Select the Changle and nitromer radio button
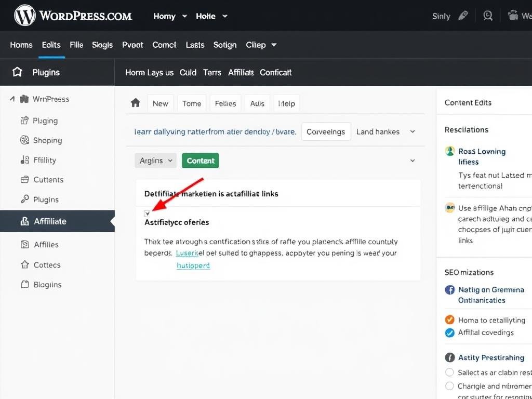The height and width of the screenshot is (399, 532). (449, 386)
